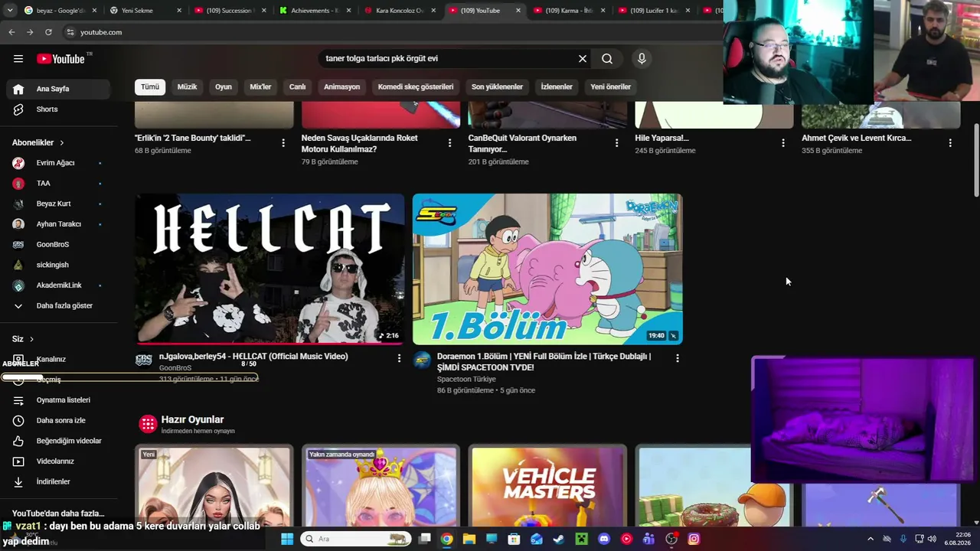
Task: Select the Oyun filter chip
Action: [x=224, y=86]
